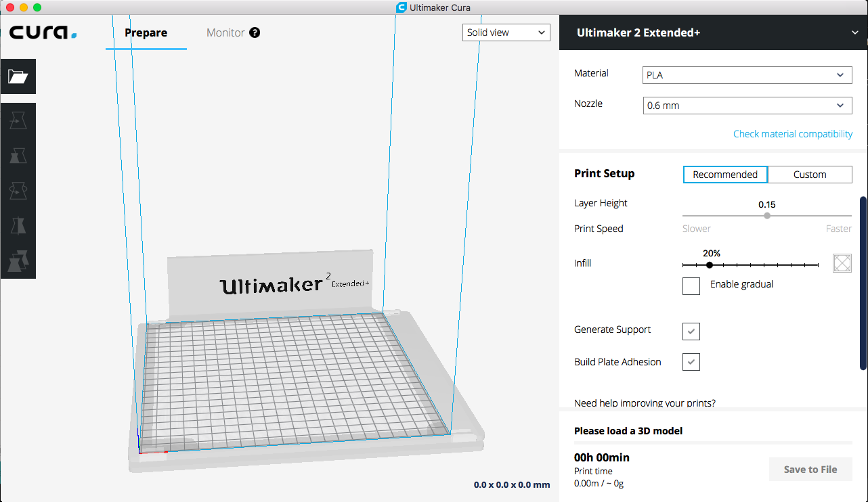The width and height of the screenshot is (868, 502).
Task: Open the Solid view dropdown
Action: (x=506, y=32)
